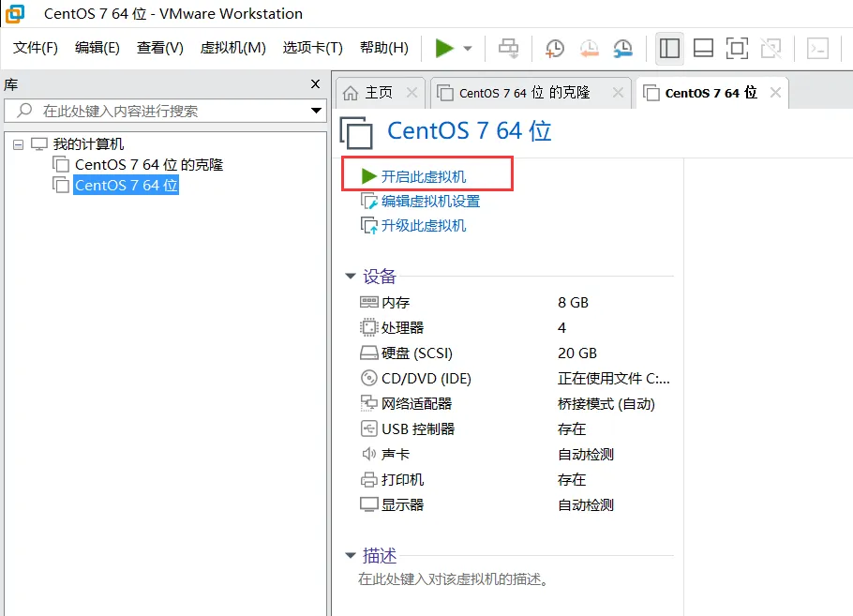The height and width of the screenshot is (616, 853).
Task: Click the 打印机 device row
Action: 516,479
